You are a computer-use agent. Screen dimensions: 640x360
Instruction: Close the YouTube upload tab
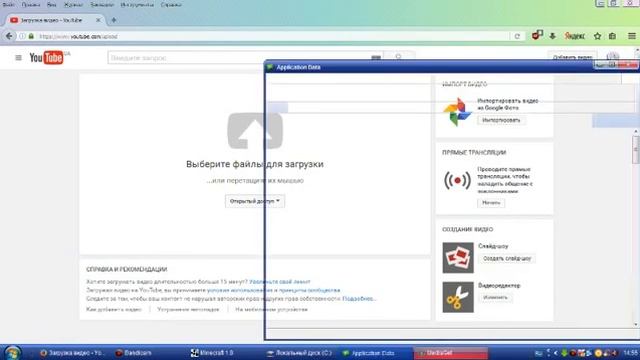click(x=98, y=20)
